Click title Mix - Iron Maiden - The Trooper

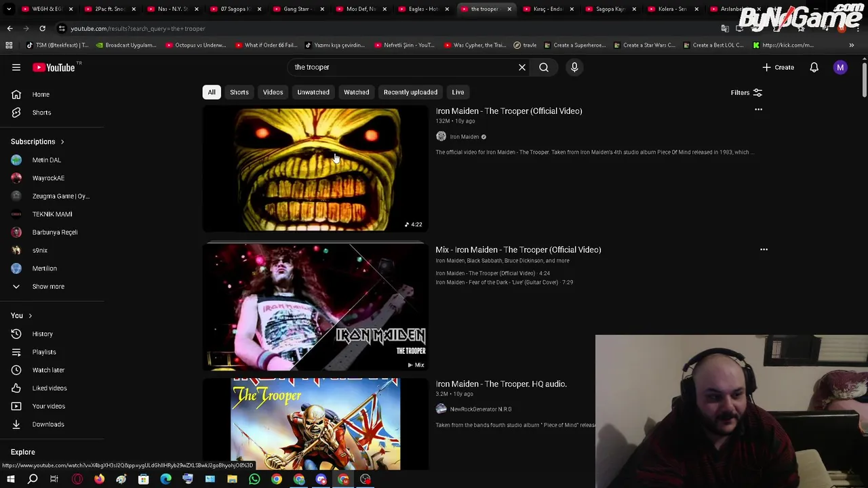tap(518, 250)
